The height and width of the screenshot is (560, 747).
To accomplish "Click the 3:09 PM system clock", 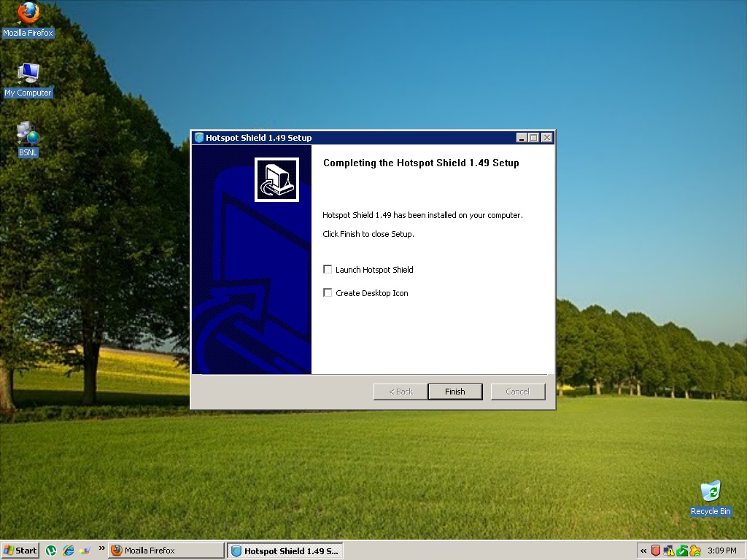I will [721, 551].
